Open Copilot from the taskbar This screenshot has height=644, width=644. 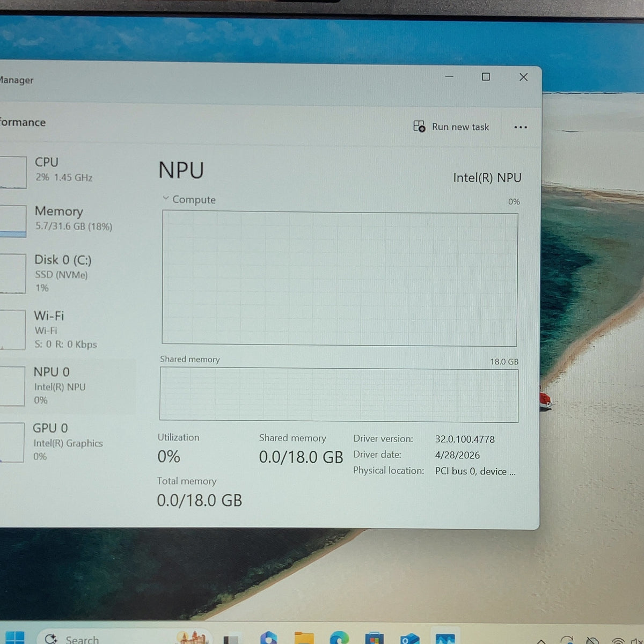(268, 638)
